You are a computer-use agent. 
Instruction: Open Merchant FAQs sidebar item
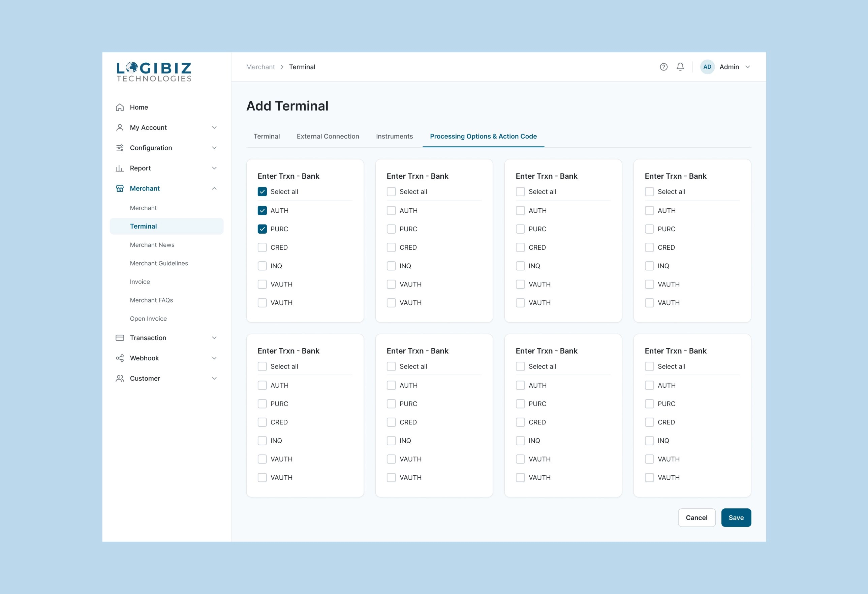(151, 300)
